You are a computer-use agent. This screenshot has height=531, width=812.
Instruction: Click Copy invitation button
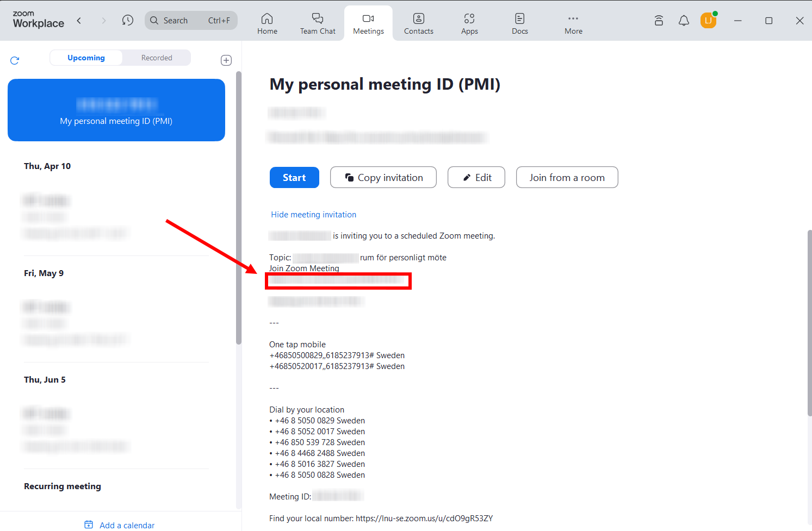click(x=383, y=177)
